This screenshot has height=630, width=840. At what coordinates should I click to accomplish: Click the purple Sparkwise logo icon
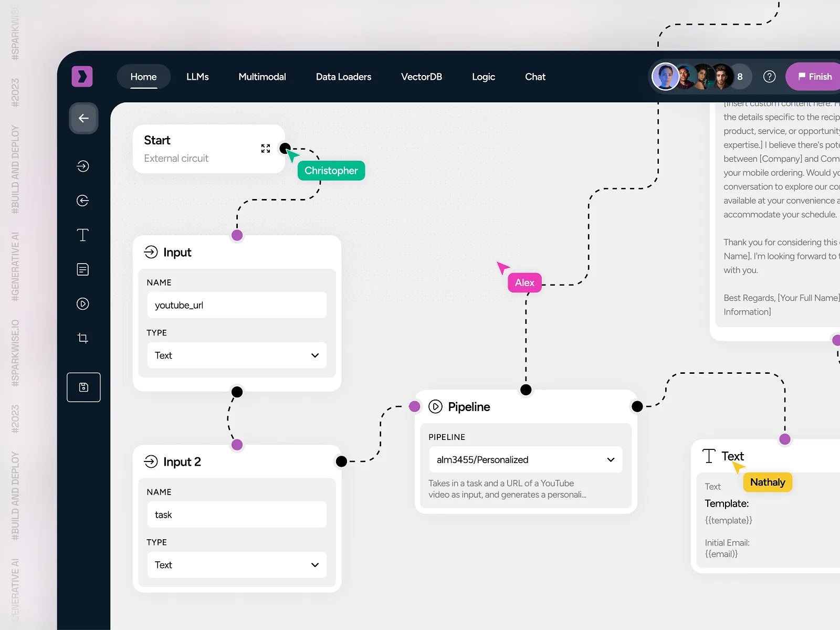pyautogui.click(x=82, y=77)
